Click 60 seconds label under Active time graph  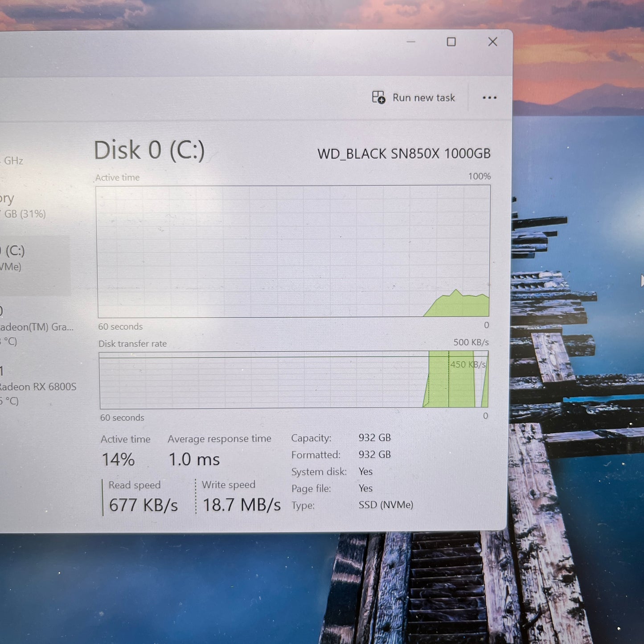(120, 327)
